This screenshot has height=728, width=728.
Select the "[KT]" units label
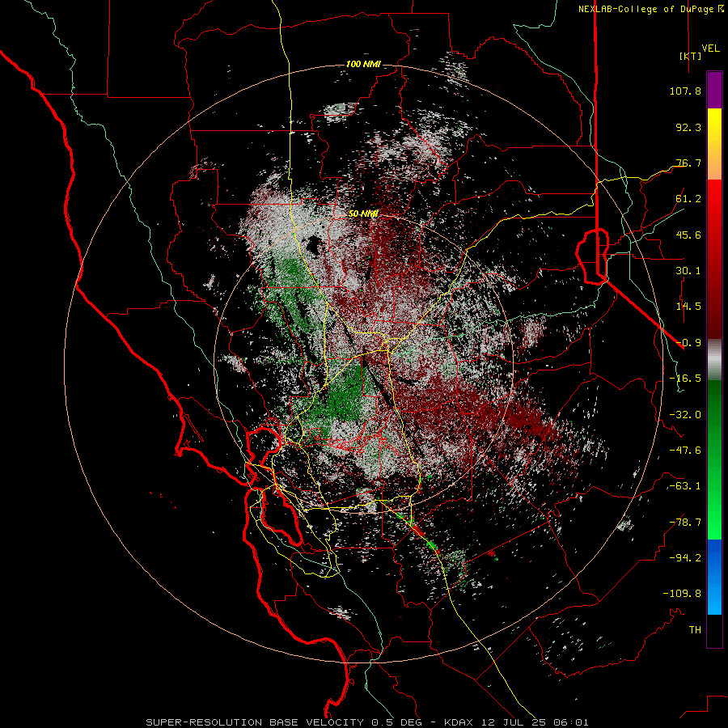click(690, 56)
